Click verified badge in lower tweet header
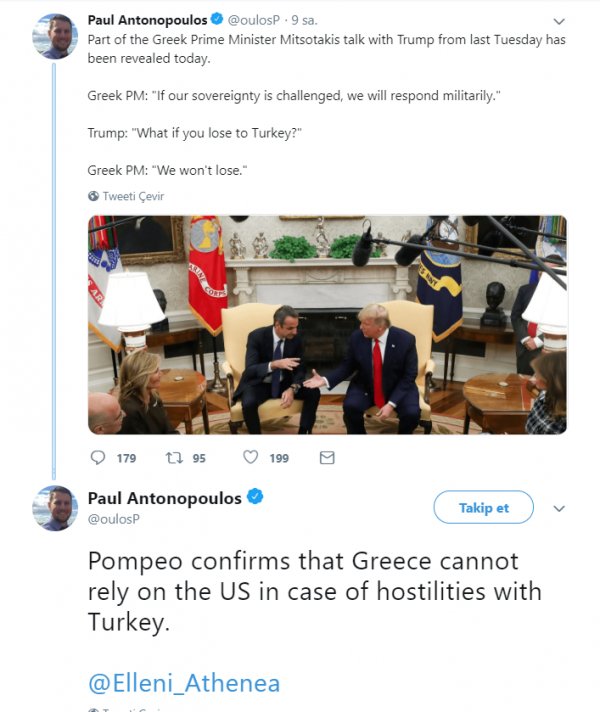 255,498
